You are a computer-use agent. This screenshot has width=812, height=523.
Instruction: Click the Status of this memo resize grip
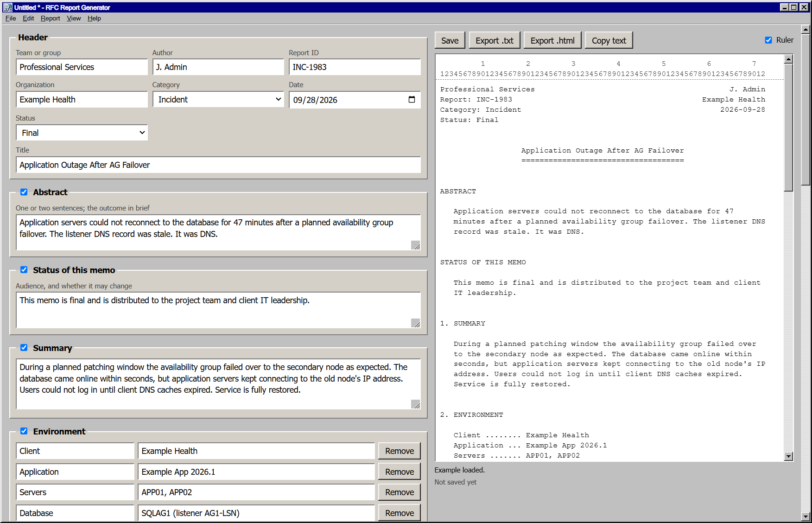pyautogui.click(x=416, y=323)
